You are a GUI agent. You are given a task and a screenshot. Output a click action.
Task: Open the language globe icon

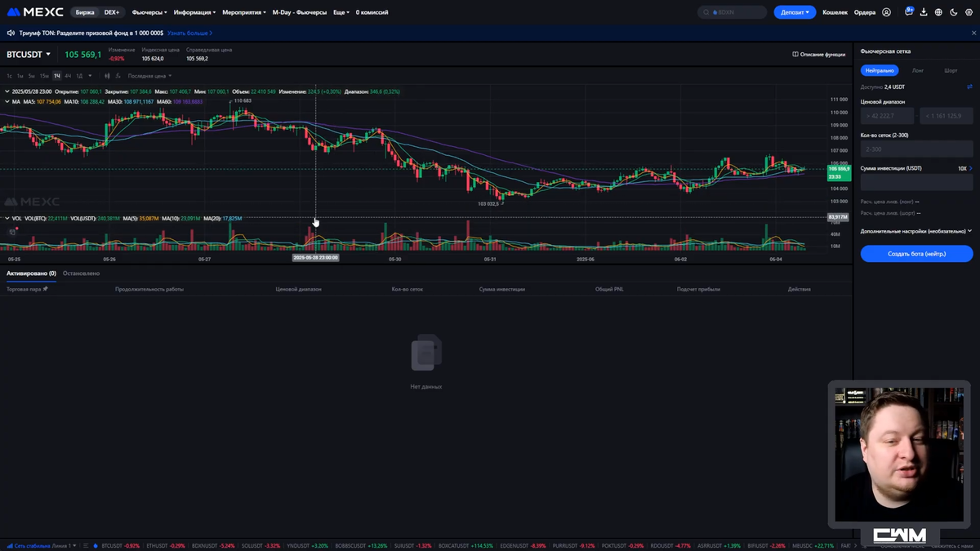938,12
